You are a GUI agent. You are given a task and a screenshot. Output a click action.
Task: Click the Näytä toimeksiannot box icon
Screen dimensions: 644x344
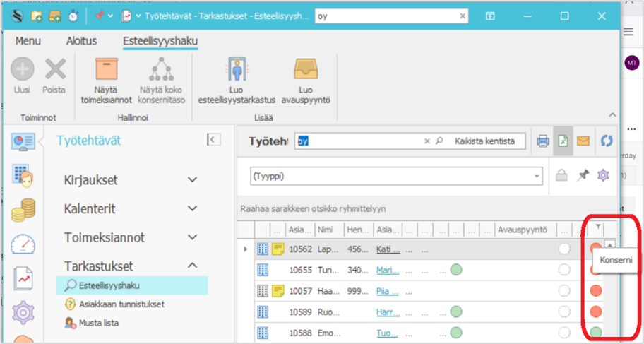tap(106, 71)
